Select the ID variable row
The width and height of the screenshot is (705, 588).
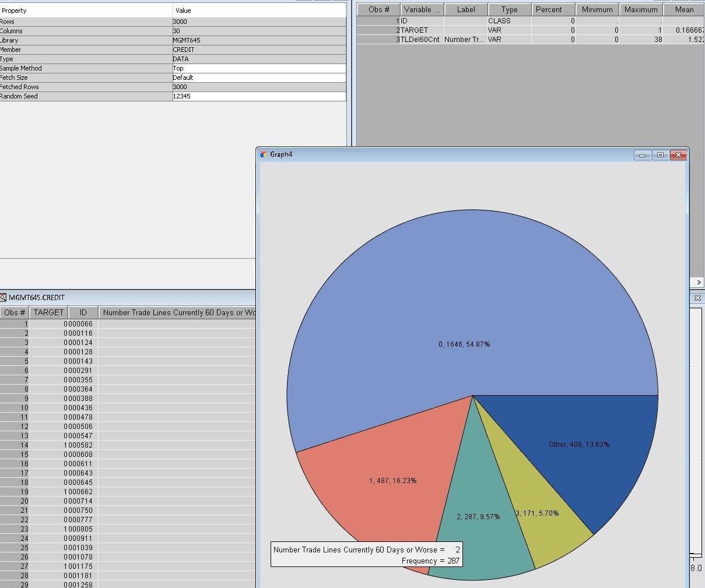pos(531,20)
